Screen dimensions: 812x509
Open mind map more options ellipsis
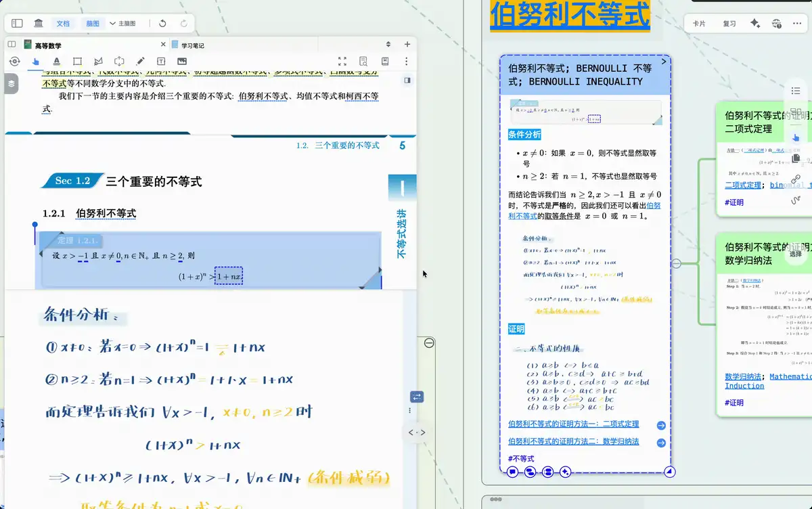tap(797, 24)
